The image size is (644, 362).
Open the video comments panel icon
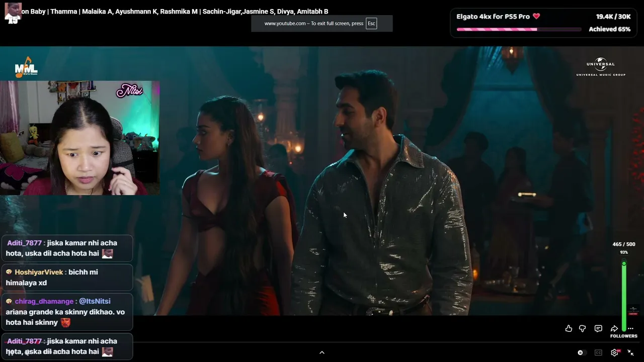598,328
